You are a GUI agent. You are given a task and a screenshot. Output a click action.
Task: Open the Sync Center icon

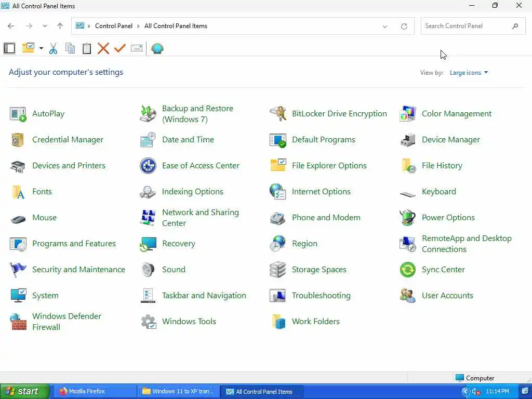coord(408,270)
